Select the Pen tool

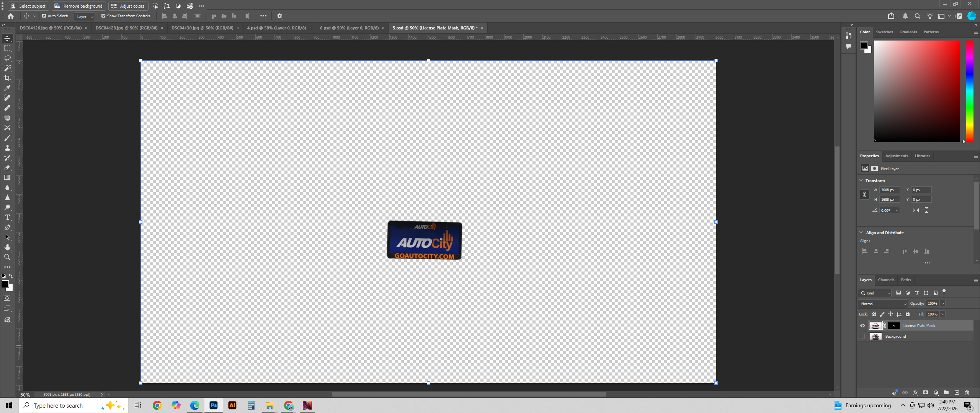point(7,227)
